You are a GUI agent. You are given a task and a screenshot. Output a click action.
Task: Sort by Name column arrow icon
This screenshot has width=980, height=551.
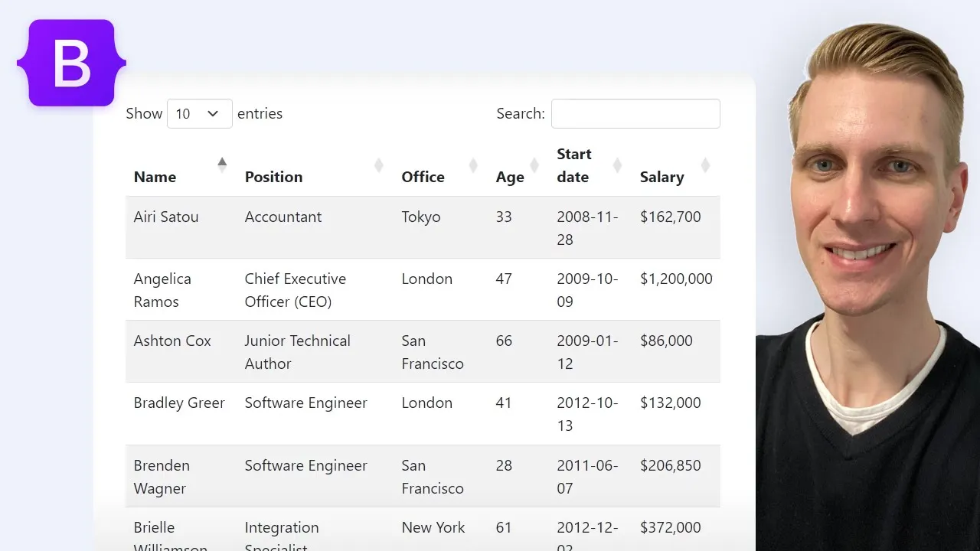click(222, 165)
